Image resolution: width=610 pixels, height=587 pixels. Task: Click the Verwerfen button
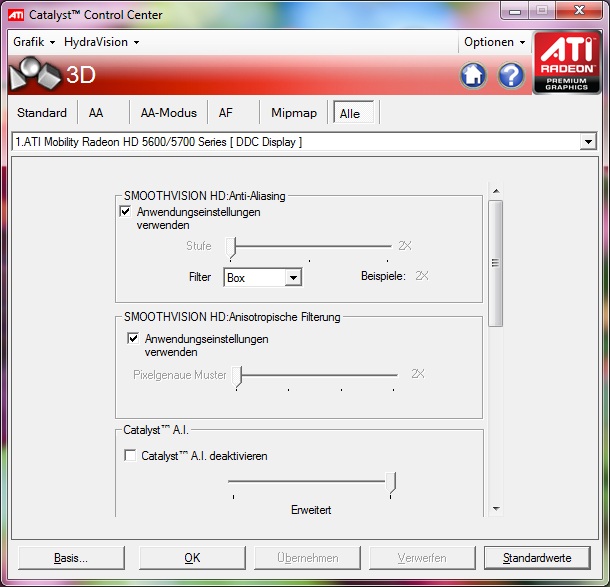point(422,558)
